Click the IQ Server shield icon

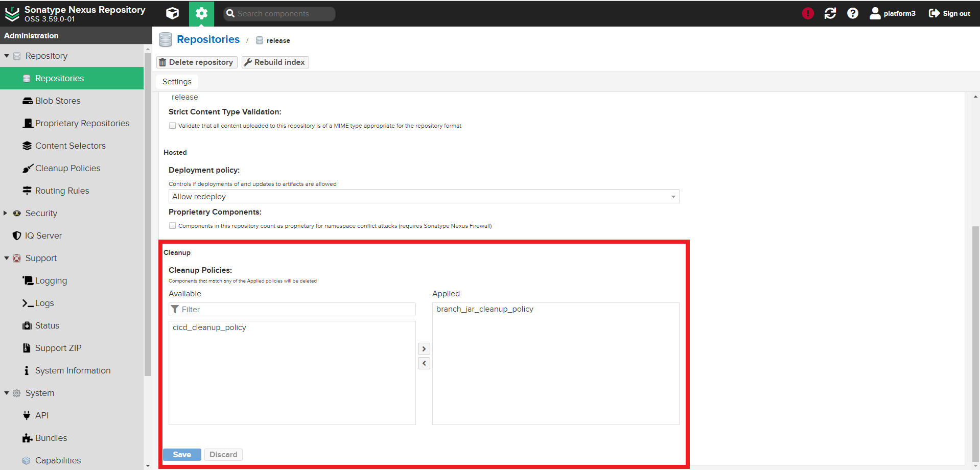pos(17,236)
